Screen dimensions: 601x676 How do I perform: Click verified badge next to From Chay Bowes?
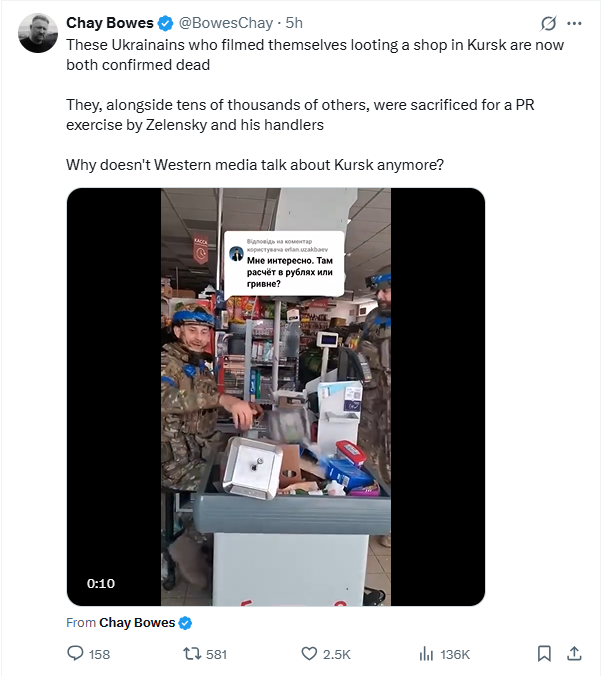coord(185,623)
